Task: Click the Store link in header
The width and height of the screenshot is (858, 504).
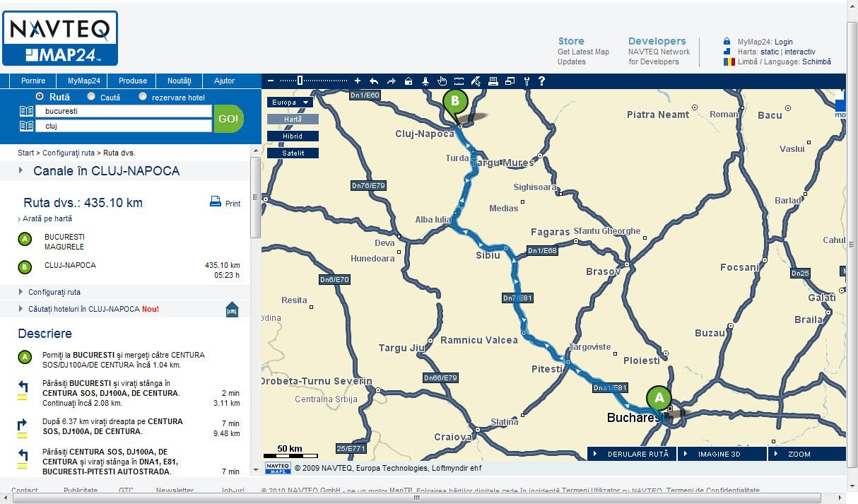Action: tap(571, 41)
